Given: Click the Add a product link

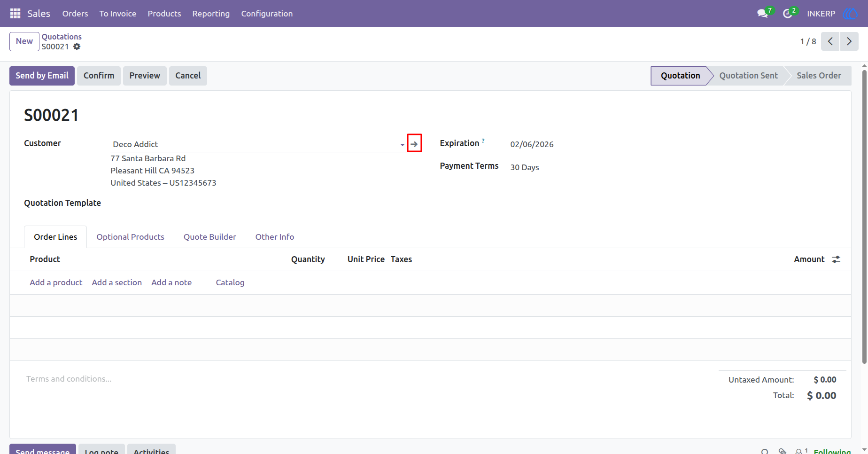Looking at the screenshot, I should pyautogui.click(x=56, y=282).
